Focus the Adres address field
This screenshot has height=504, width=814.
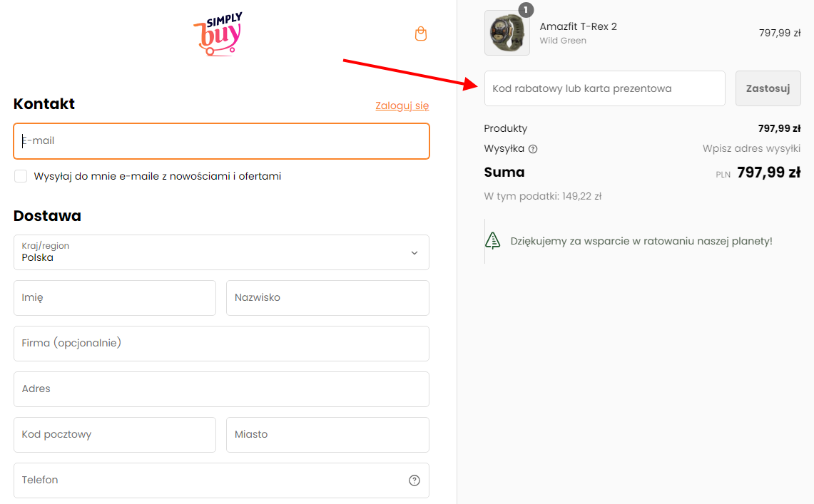(222, 389)
